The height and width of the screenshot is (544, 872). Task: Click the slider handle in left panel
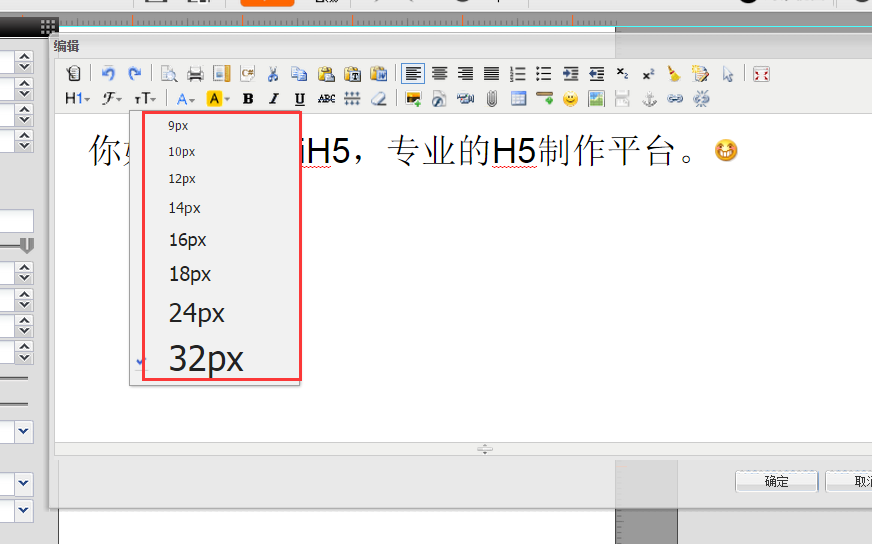point(26,245)
